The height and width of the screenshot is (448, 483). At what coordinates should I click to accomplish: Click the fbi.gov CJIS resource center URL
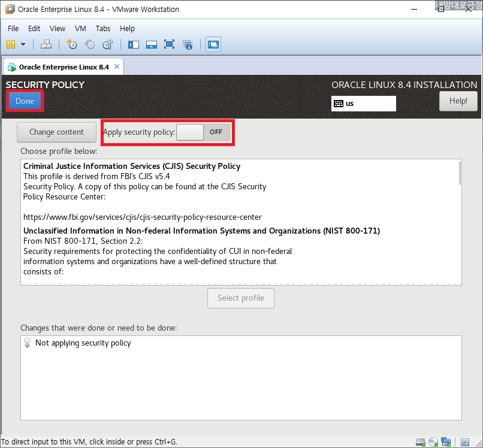143,217
